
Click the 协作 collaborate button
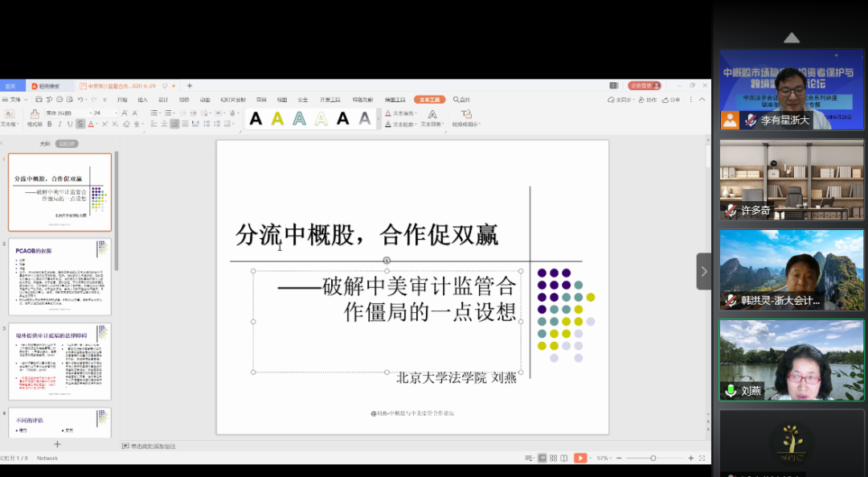tap(647, 100)
